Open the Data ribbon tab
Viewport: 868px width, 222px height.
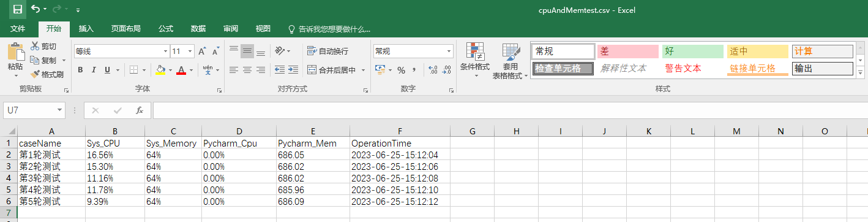point(198,29)
